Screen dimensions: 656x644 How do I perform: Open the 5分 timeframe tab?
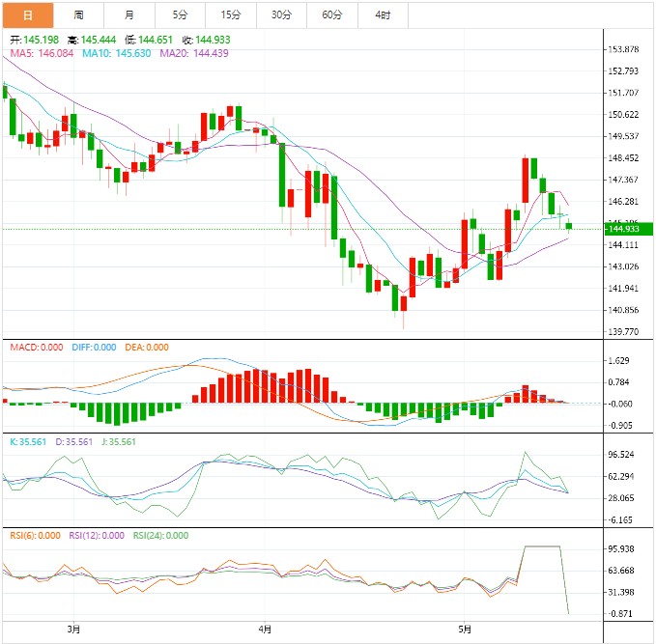tap(180, 15)
